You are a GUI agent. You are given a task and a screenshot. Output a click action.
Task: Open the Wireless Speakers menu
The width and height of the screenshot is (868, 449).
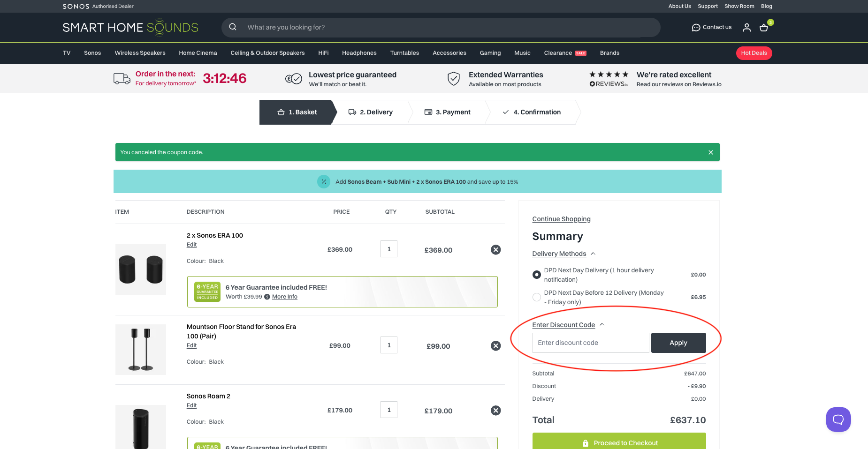[x=140, y=53]
